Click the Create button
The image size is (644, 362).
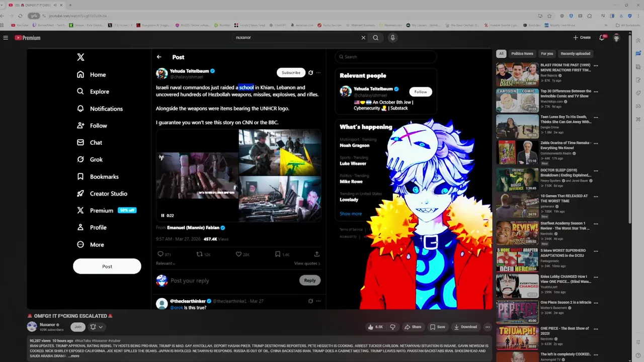[x=582, y=38]
